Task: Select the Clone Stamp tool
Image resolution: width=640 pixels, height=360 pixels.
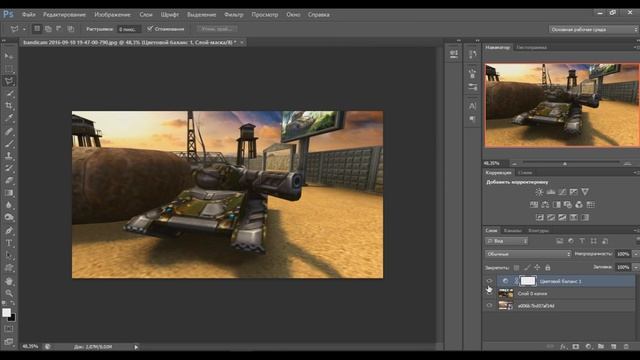Action: [9, 156]
